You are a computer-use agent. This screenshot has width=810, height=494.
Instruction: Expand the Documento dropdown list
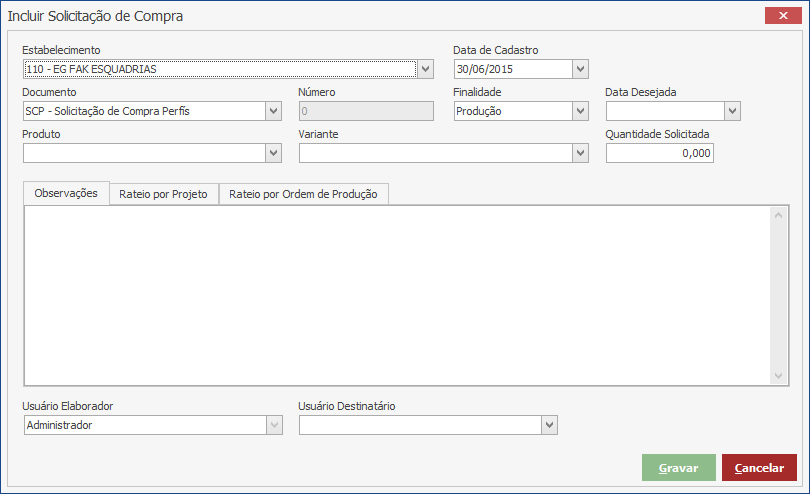click(273, 111)
